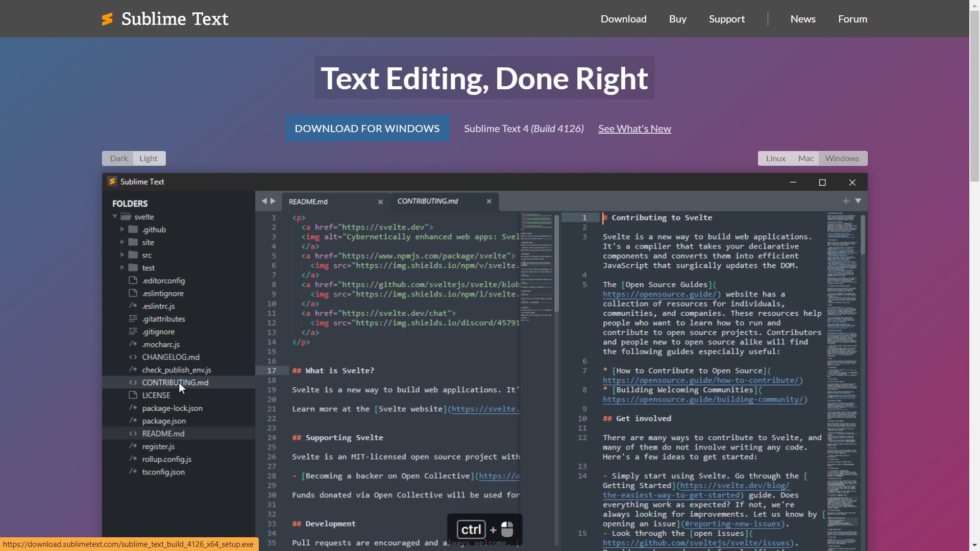Click the next tab arrow icon

coord(273,202)
